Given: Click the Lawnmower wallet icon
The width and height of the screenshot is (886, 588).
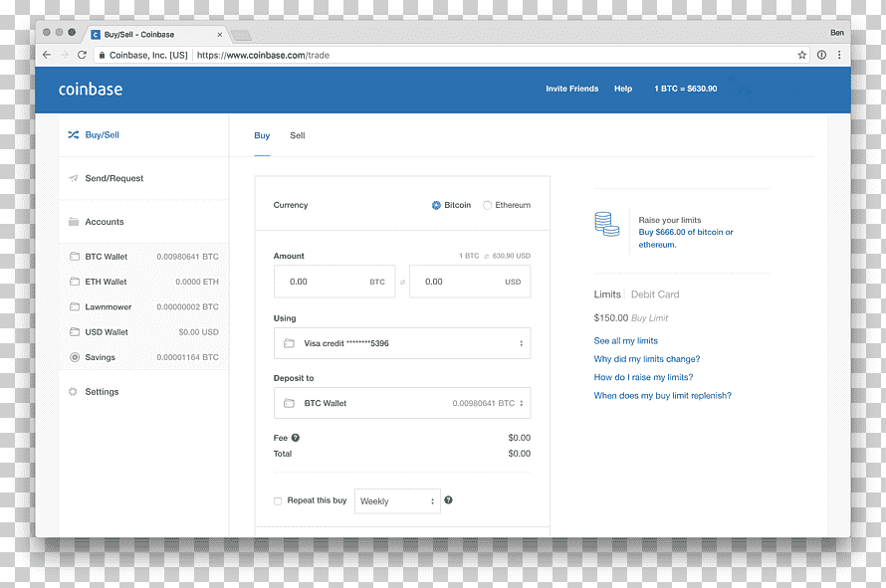Looking at the screenshot, I should 75,306.
